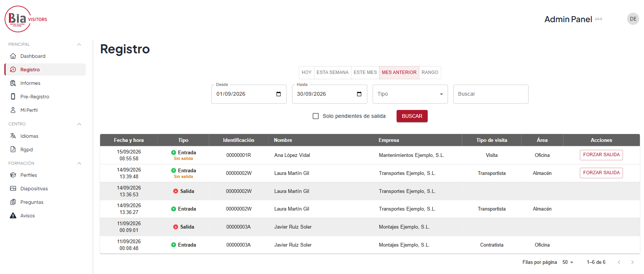Force exit for Laura Martín Gil 13:39:48 entry
The image size is (644, 274).
601,173
